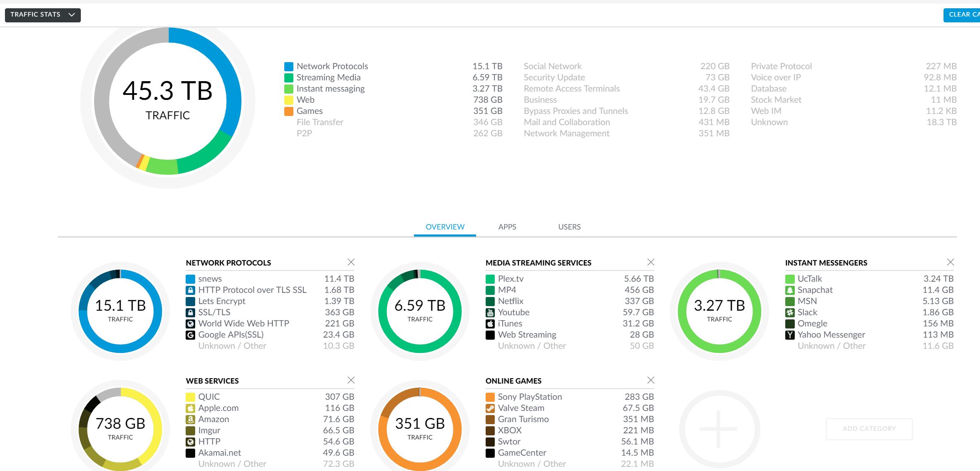Select the Voice over IP category
This screenshot has height=471, width=980.
click(x=854, y=77)
